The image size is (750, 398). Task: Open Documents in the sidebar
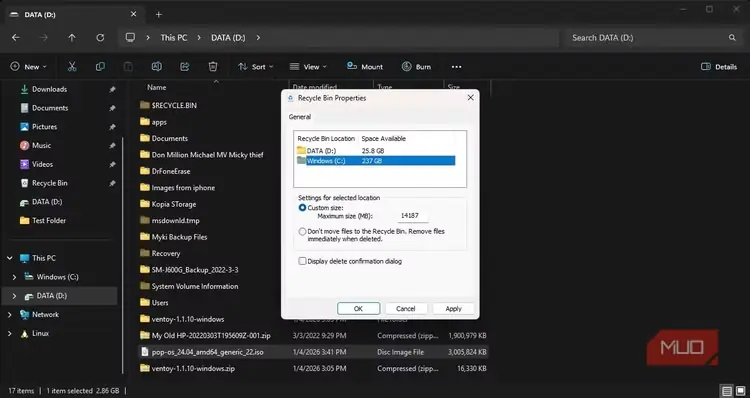click(x=50, y=108)
